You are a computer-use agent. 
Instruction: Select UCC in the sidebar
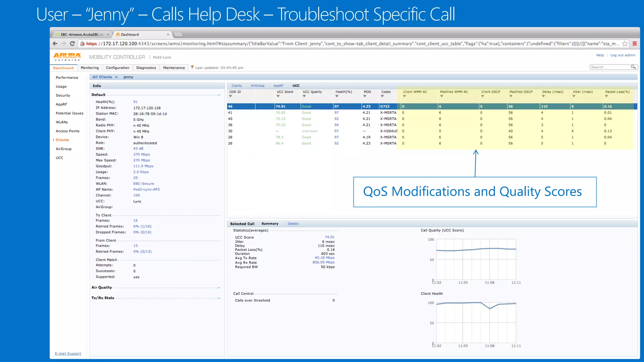(x=59, y=158)
